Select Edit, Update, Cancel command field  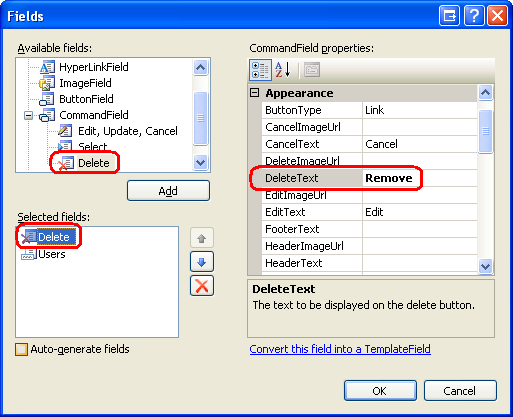(x=128, y=131)
